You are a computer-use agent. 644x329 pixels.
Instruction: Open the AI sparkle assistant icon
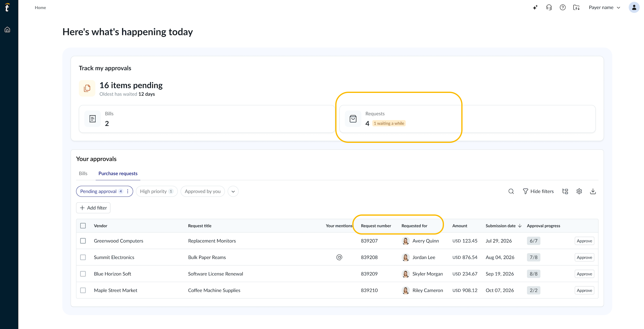(x=535, y=8)
